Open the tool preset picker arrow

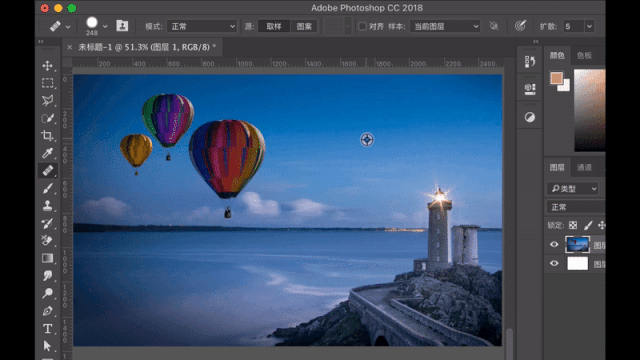[68, 27]
